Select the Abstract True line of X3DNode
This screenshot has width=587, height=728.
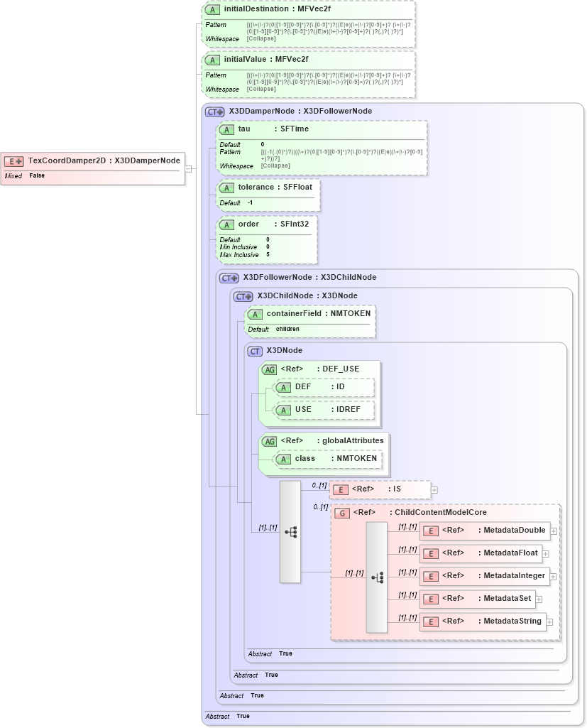point(270,653)
